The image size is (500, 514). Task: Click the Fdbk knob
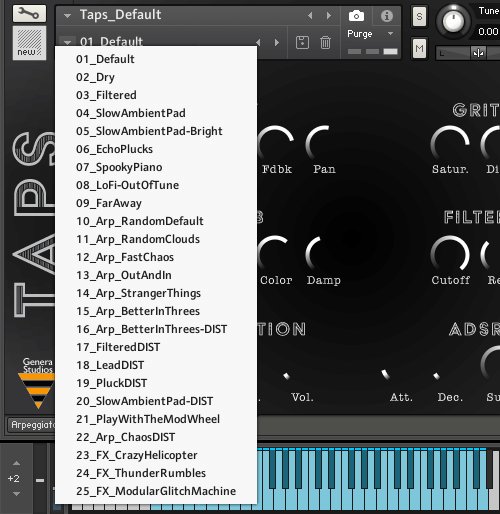pos(276,144)
